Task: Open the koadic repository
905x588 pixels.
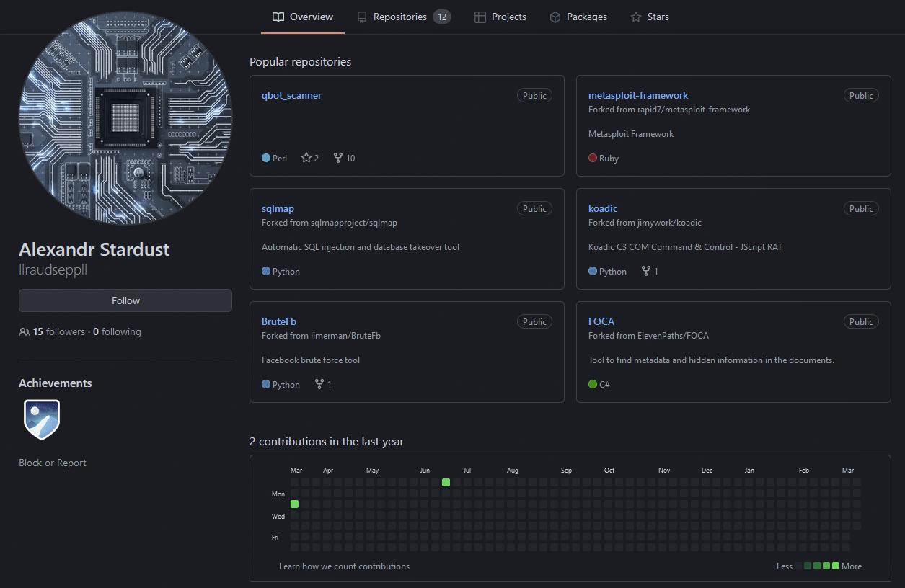Action: point(603,208)
